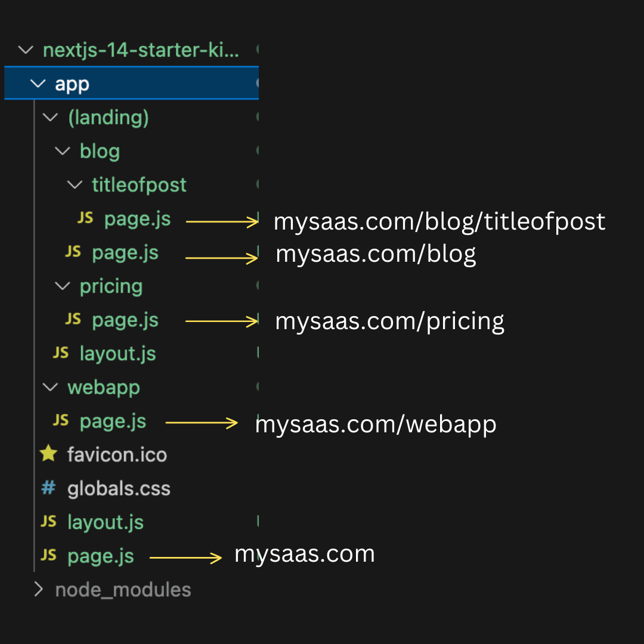This screenshot has width=644, height=644.
Task: Open layout.js filename text below globals.css
Action: click(x=106, y=523)
